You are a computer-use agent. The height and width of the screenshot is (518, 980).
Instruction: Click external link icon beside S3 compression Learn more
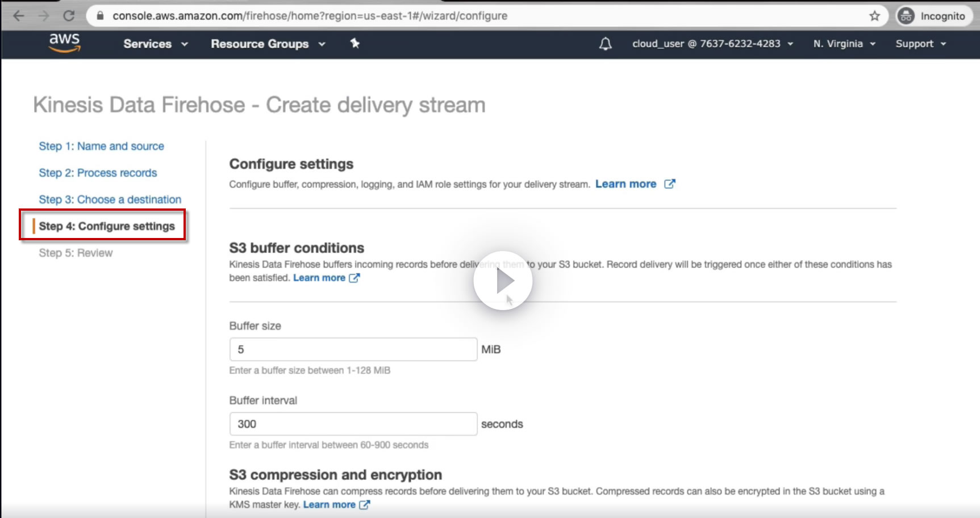pos(365,504)
